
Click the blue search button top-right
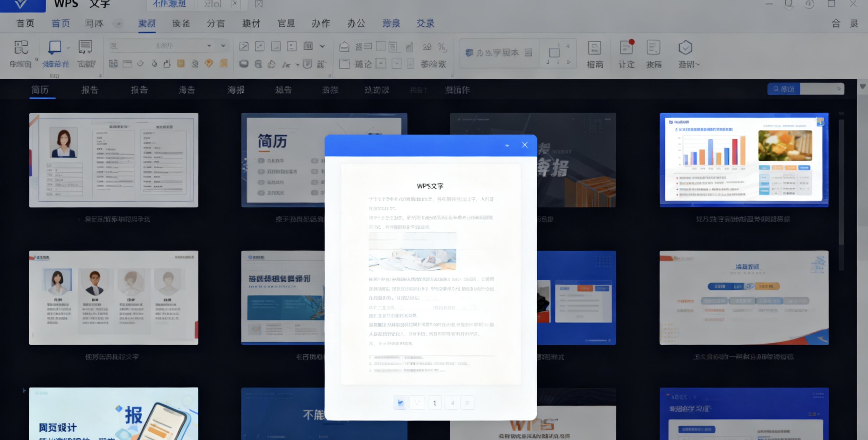point(783,89)
